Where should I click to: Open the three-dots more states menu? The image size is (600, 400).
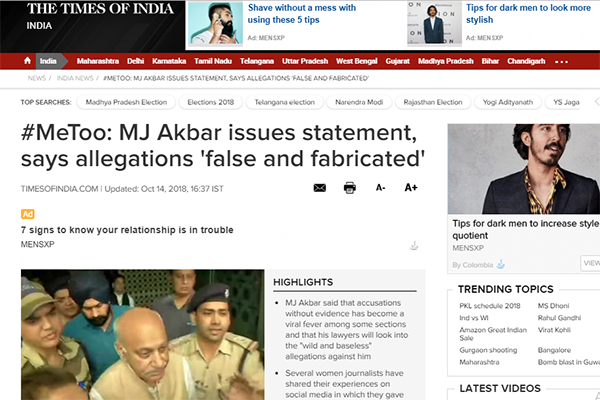[x=561, y=62]
